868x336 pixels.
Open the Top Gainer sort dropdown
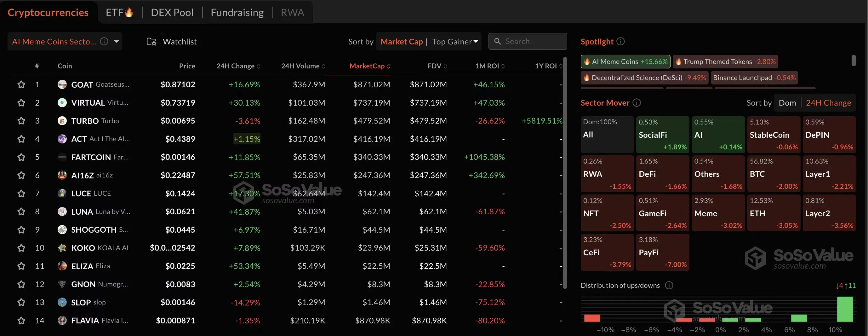pyautogui.click(x=455, y=42)
